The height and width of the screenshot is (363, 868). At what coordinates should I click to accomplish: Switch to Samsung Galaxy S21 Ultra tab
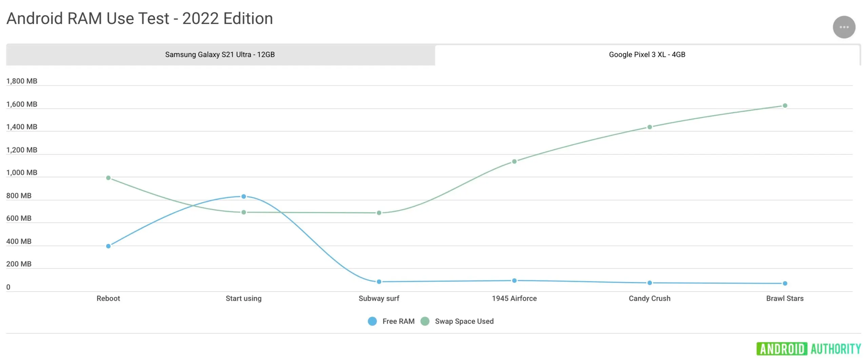pos(220,55)
